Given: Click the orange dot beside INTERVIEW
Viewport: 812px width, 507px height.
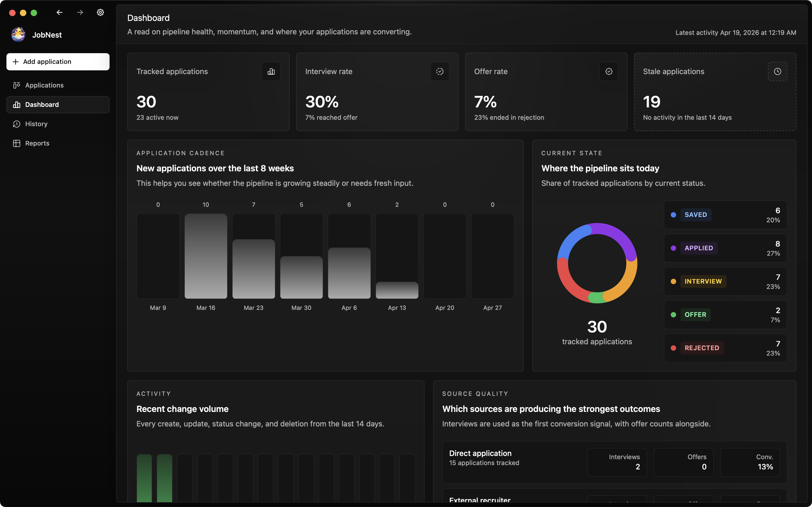Looking at the screenshot, I should [673, 281].
